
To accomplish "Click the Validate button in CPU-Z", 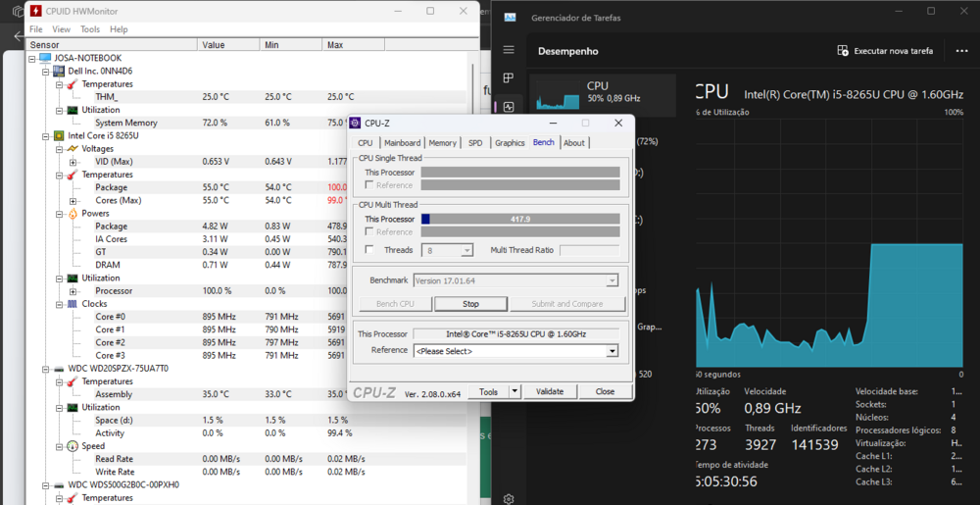I will (549, 391).
